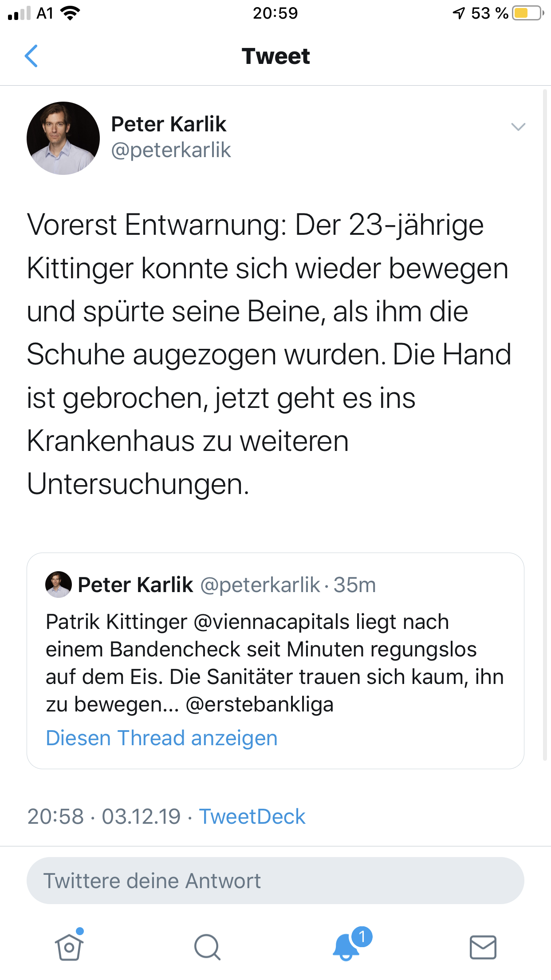This screenshot has height=980, width=551.
Task: Tap the back arrow icon
Action: [x=31, y=56]
